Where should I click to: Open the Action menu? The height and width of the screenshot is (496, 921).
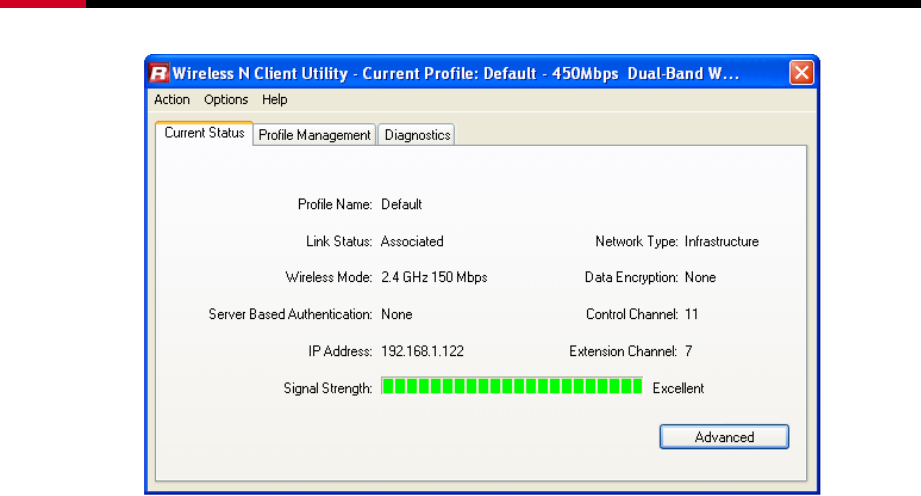click(172, 99)
